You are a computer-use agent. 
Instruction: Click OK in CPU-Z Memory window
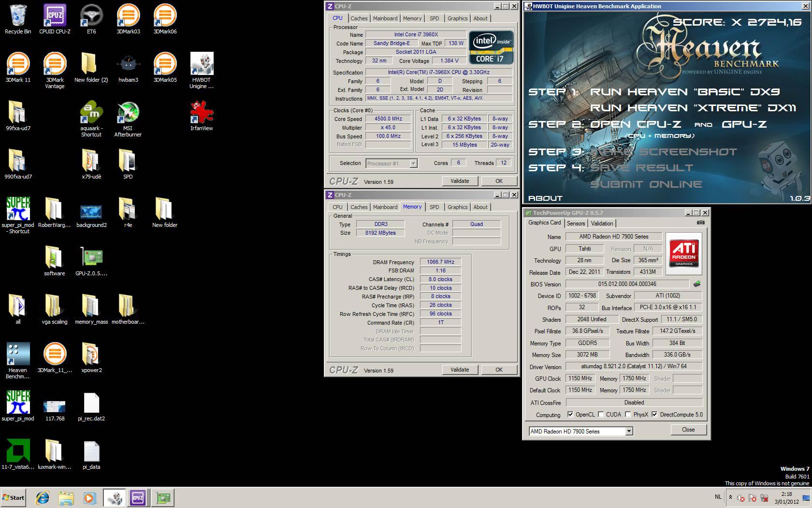[x=499, y=370]
